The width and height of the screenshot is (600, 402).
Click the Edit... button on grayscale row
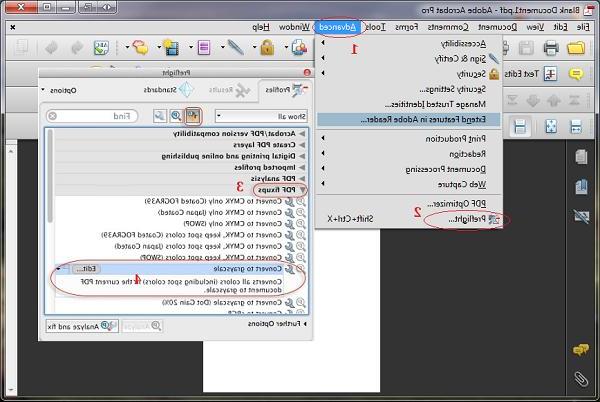point(86,269)
